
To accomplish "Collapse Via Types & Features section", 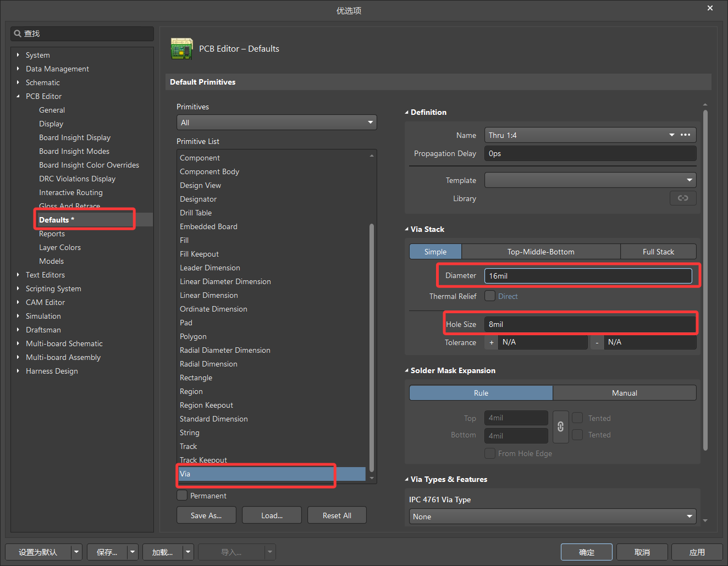I will point(407,479).
